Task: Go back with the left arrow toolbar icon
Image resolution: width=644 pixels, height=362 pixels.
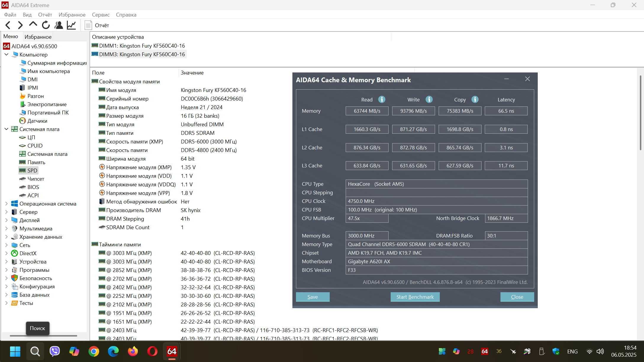Action: click(8, 25)
